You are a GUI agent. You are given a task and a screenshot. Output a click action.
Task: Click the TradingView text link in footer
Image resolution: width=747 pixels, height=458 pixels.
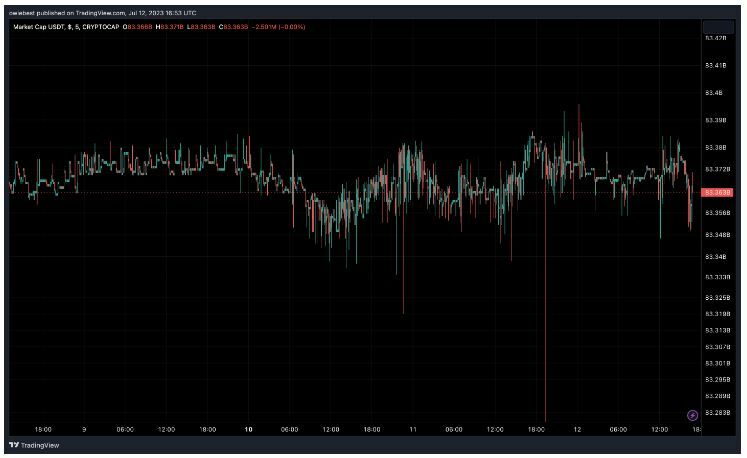[39, 445]
